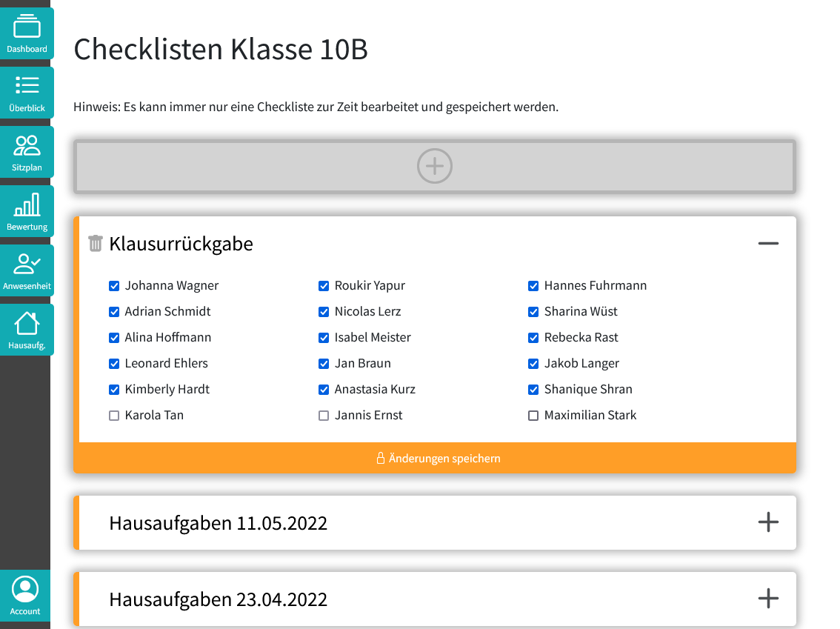This screenshot has width=840, height=629.
Task: Select the Anwesenheit sidebar icon
Action: pos(27,270)
